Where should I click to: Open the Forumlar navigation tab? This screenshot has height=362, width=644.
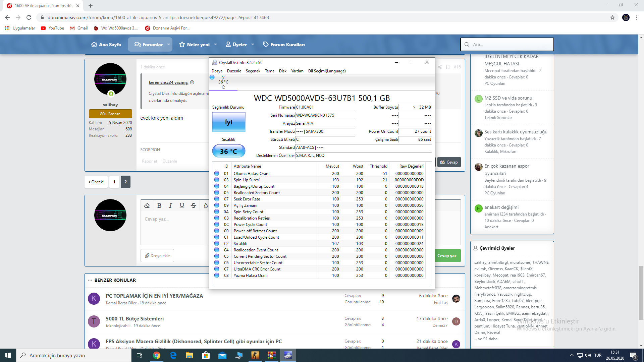(149, 45)
